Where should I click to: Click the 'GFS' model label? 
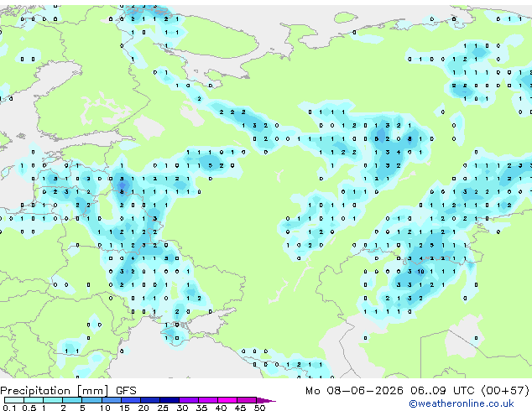(126, 391)
